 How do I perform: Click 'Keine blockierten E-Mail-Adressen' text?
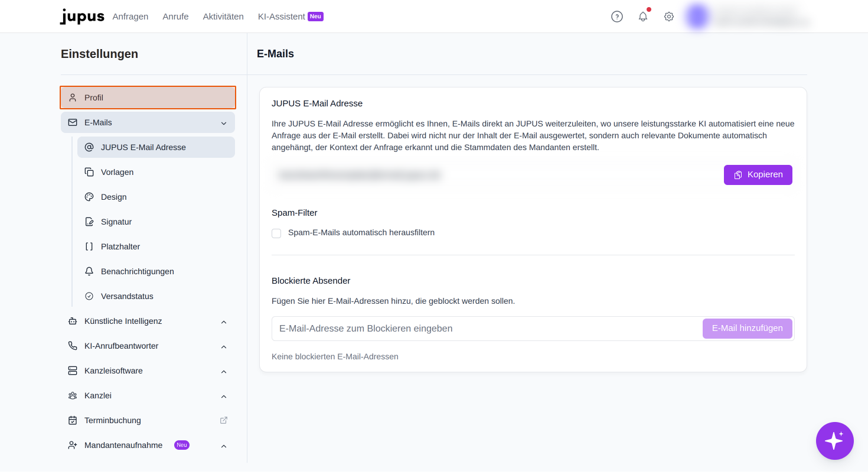click(335, 356)
